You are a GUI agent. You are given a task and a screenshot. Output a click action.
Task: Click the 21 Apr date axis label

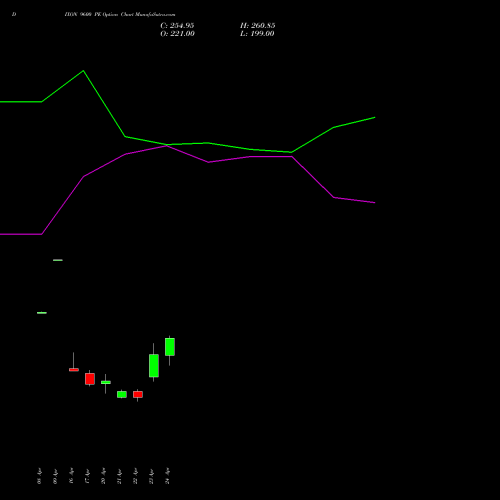coord(119,476)
